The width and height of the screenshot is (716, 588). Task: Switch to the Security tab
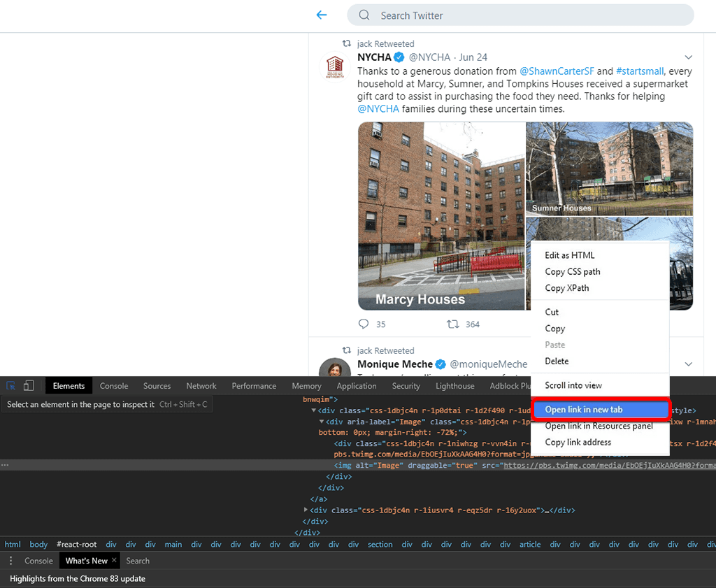click(406, 386)
